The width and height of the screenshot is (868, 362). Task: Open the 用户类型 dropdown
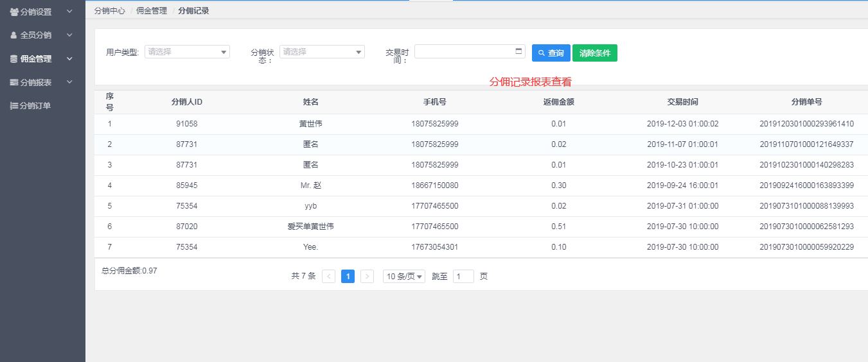coord(187,52)
